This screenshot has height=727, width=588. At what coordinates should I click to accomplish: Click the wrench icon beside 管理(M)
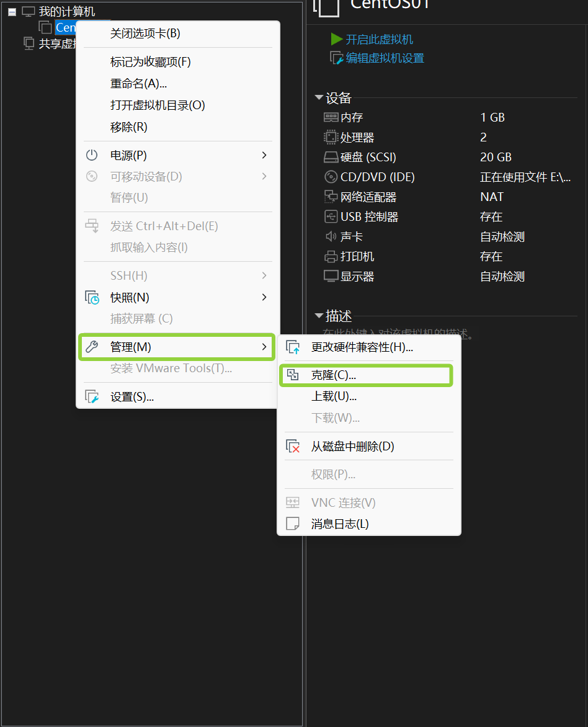(92, 346)
